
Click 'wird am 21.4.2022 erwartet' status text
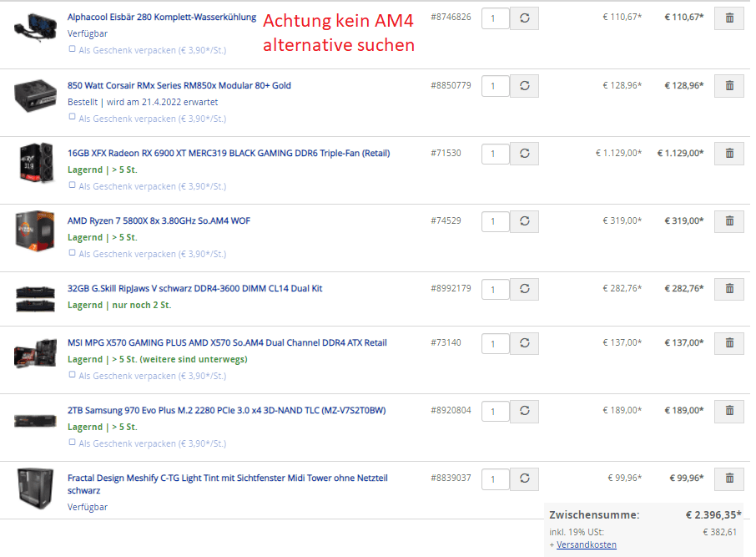162,103
